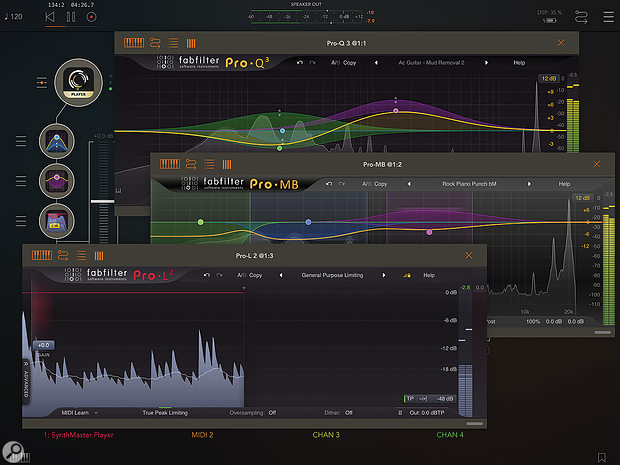Open the SynthMaster Player instrument node

coord(79,83)
